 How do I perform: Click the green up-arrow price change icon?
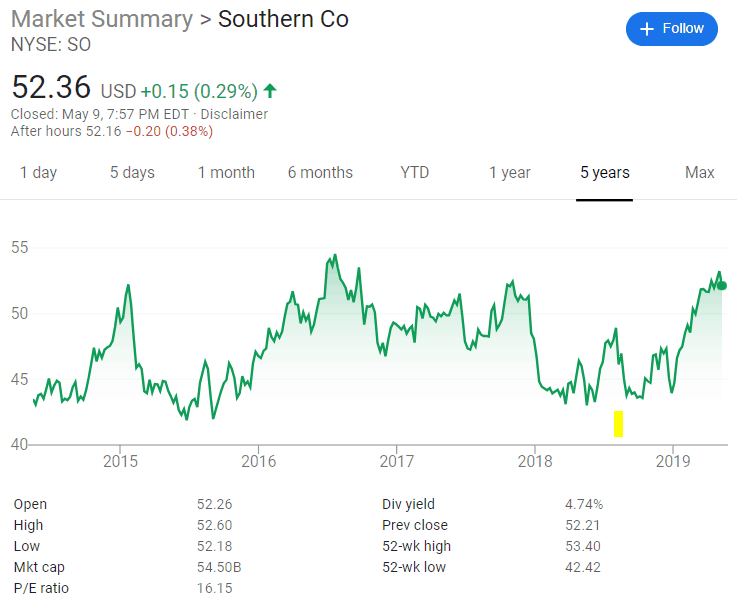coord(270,91)
